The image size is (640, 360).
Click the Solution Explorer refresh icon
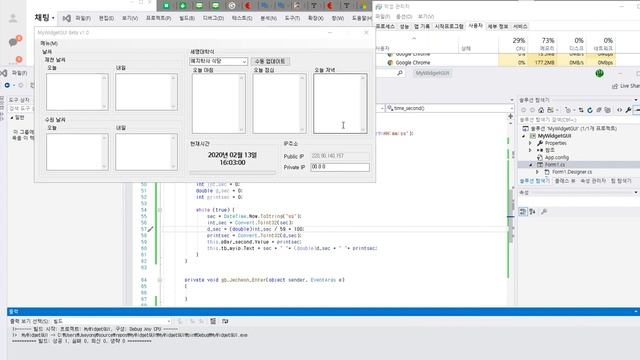click(x=590, y=110)
